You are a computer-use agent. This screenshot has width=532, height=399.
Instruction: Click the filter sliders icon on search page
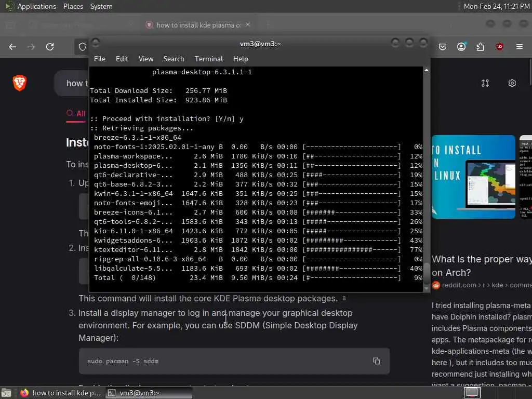[485, 83]
